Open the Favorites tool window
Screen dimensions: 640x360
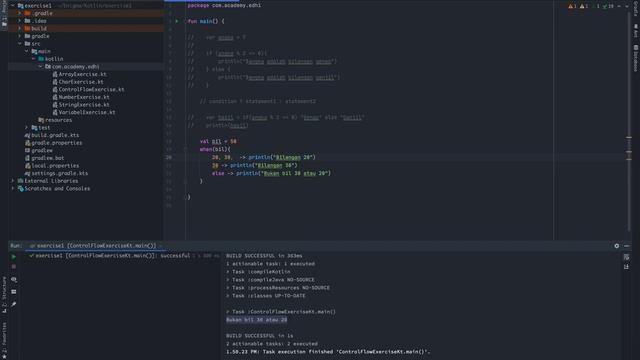pos(4,340)
